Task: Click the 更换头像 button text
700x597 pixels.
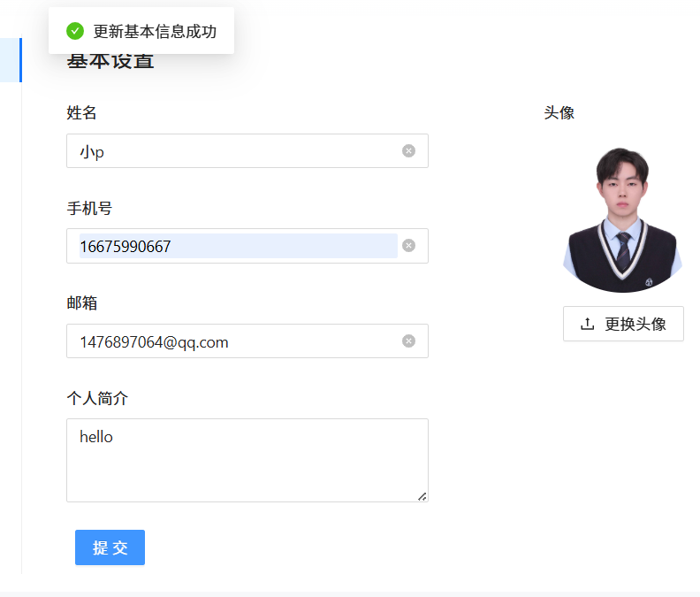Action: [x=635, y=324]
